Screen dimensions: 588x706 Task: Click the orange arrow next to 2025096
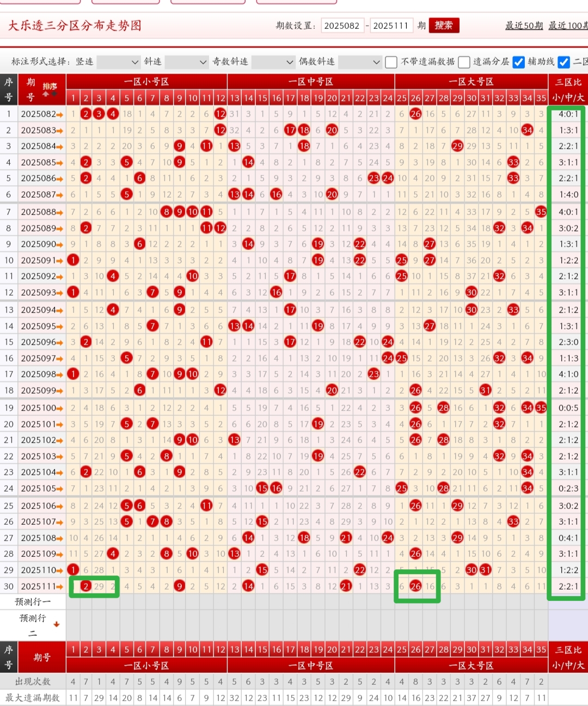pyautogui.click(x=60, y=342)
